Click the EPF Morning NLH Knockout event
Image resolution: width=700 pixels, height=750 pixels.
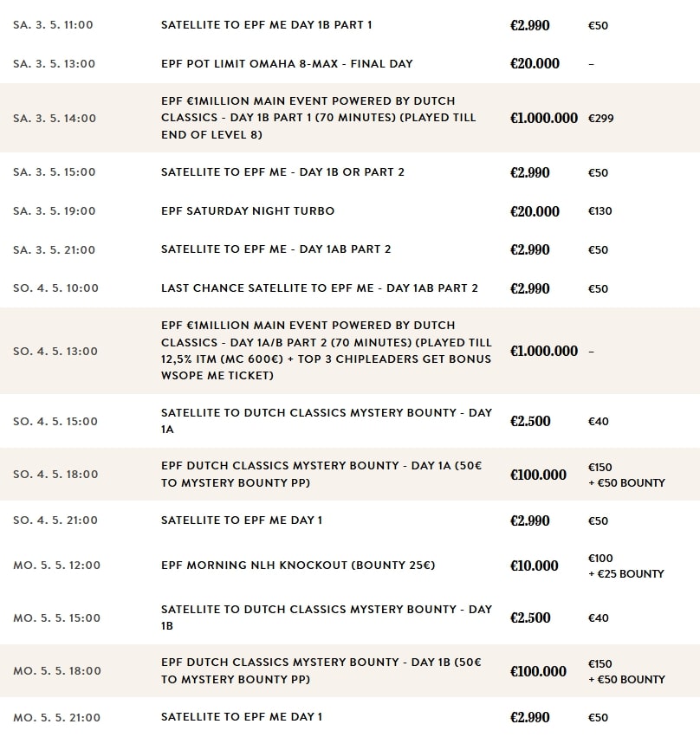pos(298,565)
